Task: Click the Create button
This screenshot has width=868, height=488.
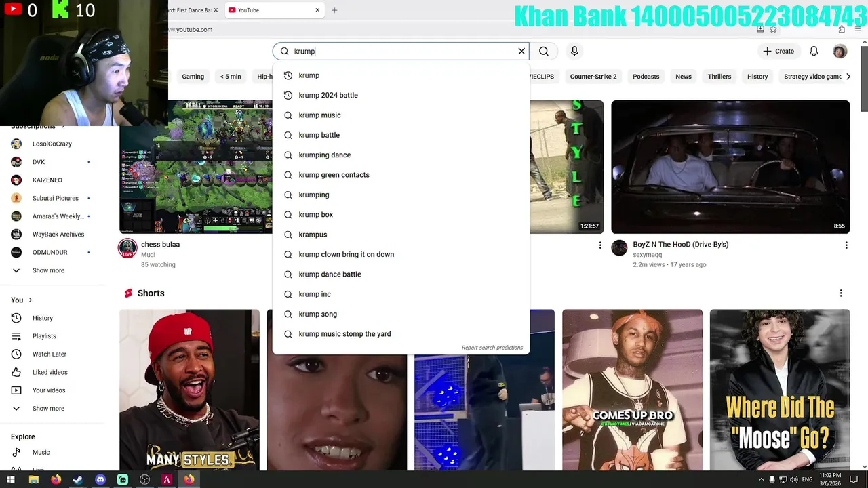Action: pyautogui.click(x=778, y=51)
